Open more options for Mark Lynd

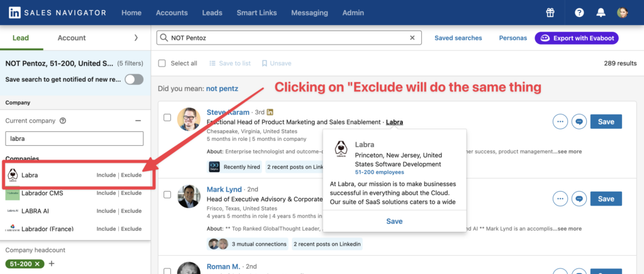point(560,199)
